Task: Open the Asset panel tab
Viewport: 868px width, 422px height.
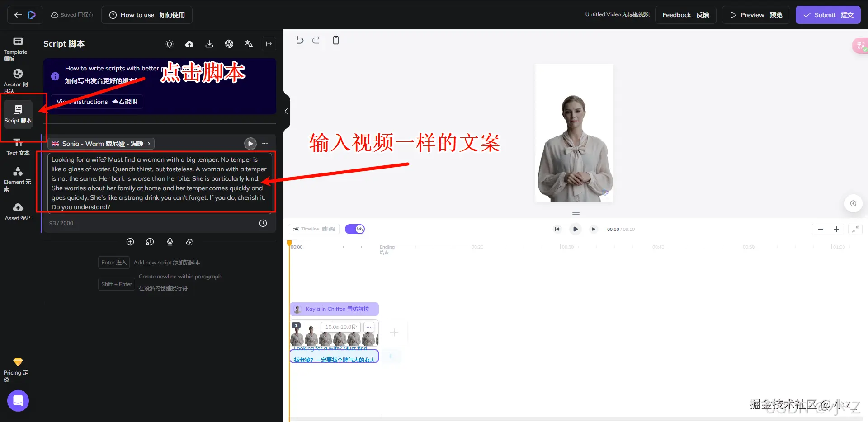Action: coord(17,211)
